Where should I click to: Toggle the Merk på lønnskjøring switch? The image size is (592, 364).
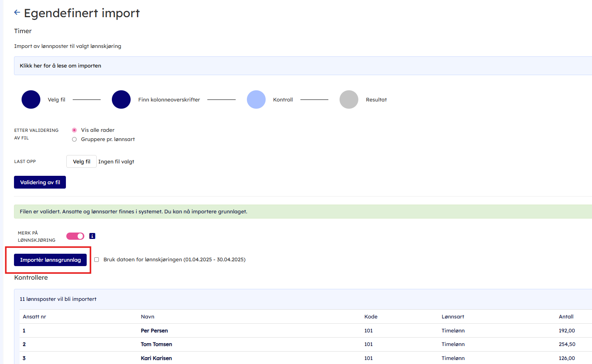75,236
